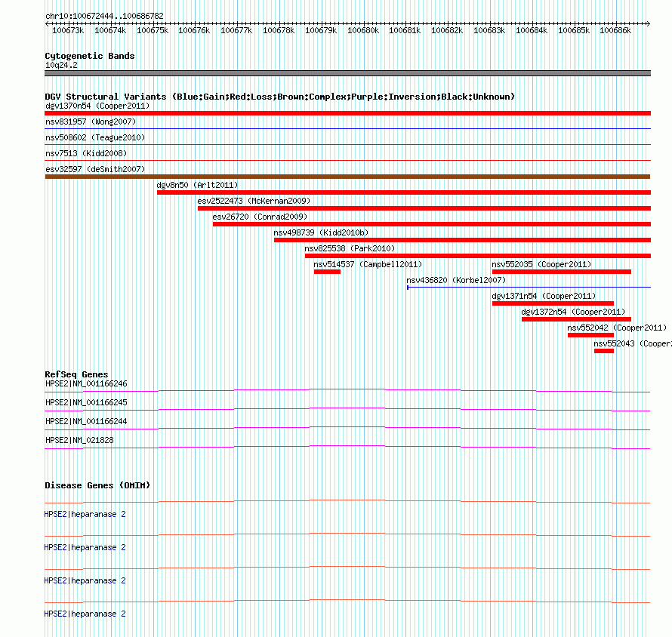Image resolution: width=672 pixels, height=637 pixels.
Task: Click the 100673k ruler tick label
Action: tap(68, 30)
